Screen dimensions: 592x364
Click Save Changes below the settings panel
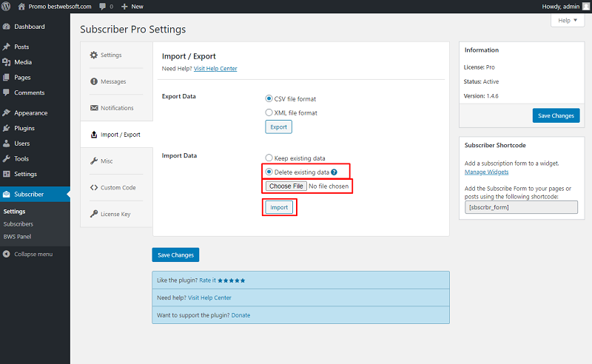pyautogui.click(x=175, y=255)
